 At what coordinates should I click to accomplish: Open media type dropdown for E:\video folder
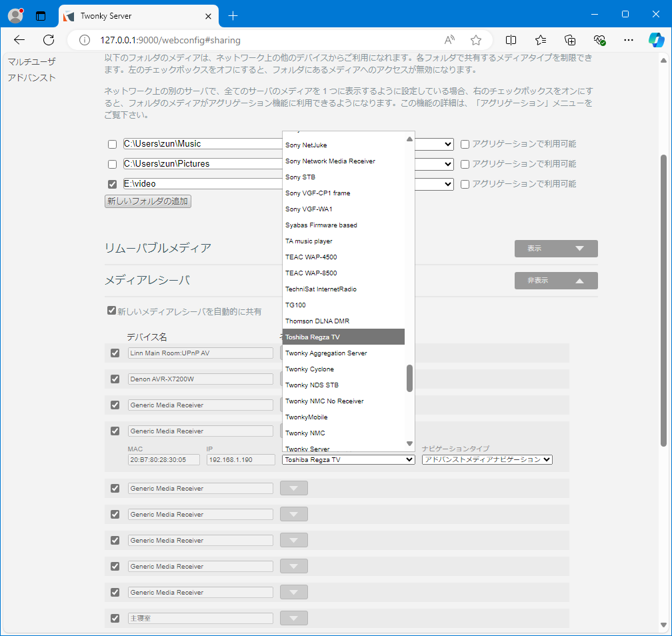(x=434, y=184)
